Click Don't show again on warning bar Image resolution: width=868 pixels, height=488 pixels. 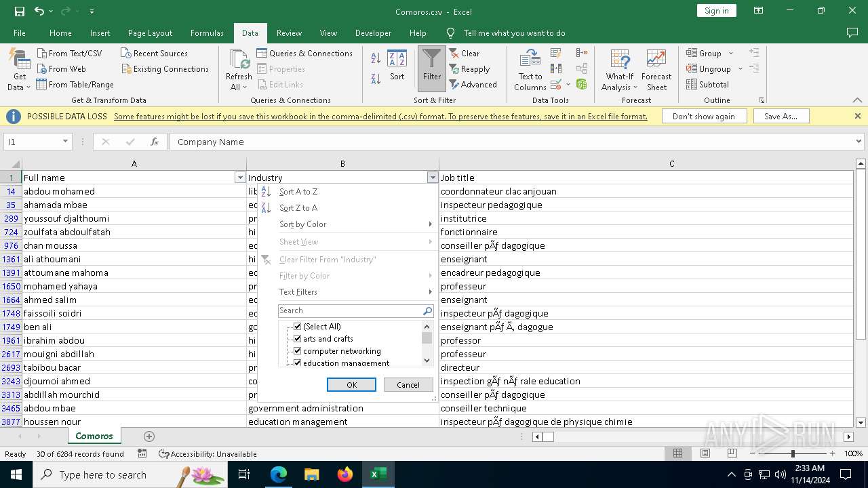click(704, 116)
